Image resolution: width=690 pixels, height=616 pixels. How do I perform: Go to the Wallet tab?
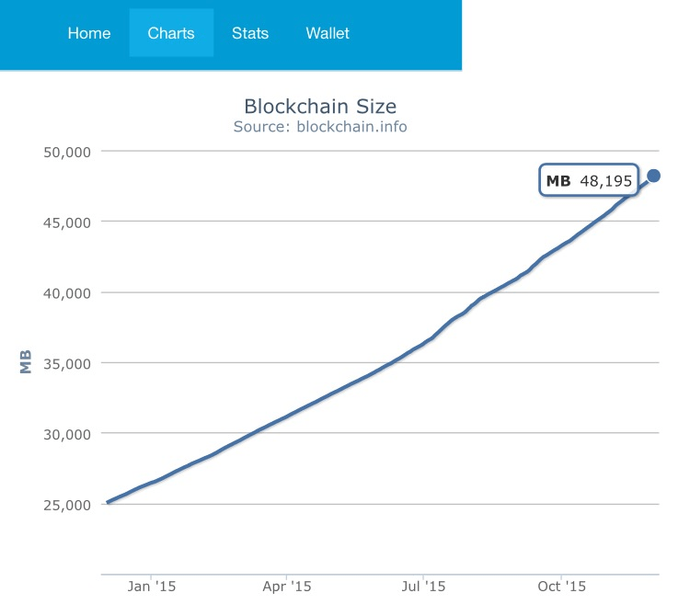(328, 33)
